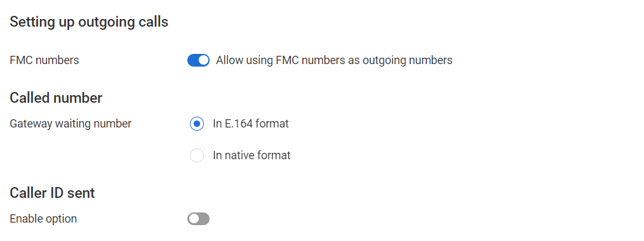The image size is (644, 241).
Task: Click the 'Gateway waiting number' field label
Action: point(70,124)
